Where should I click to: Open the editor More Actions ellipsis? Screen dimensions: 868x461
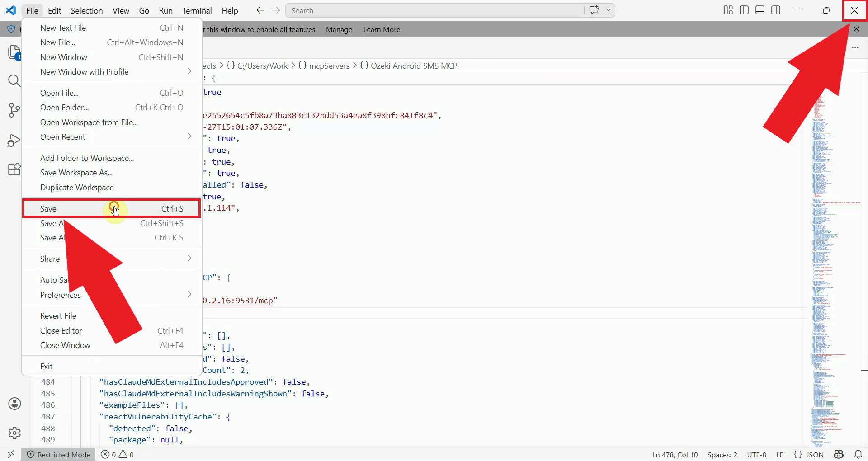pyautogui.click(x=855, y=47)
